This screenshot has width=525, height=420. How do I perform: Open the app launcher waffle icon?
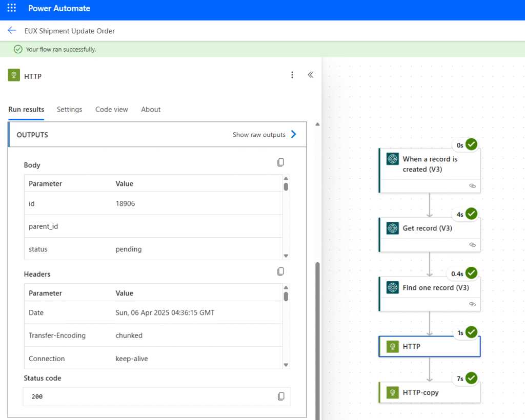click(12, 8)
